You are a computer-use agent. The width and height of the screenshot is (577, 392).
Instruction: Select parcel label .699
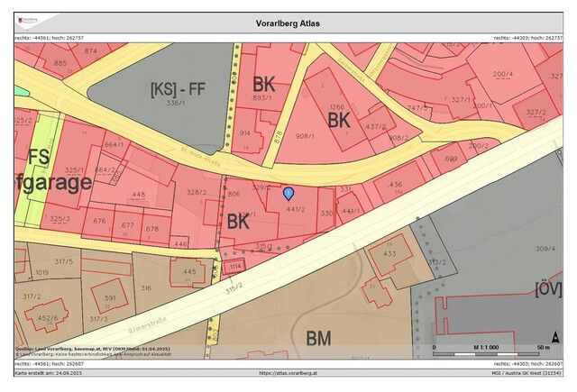coord(450,159)
